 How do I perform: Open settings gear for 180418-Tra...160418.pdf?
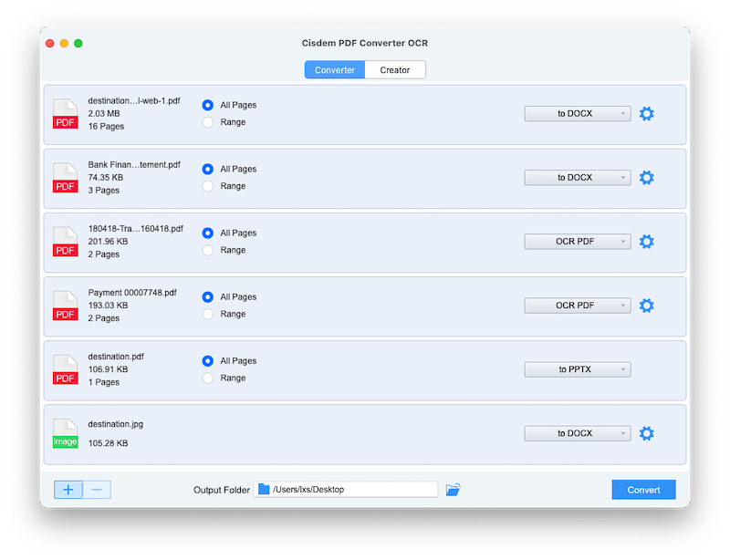pos(646,241)
